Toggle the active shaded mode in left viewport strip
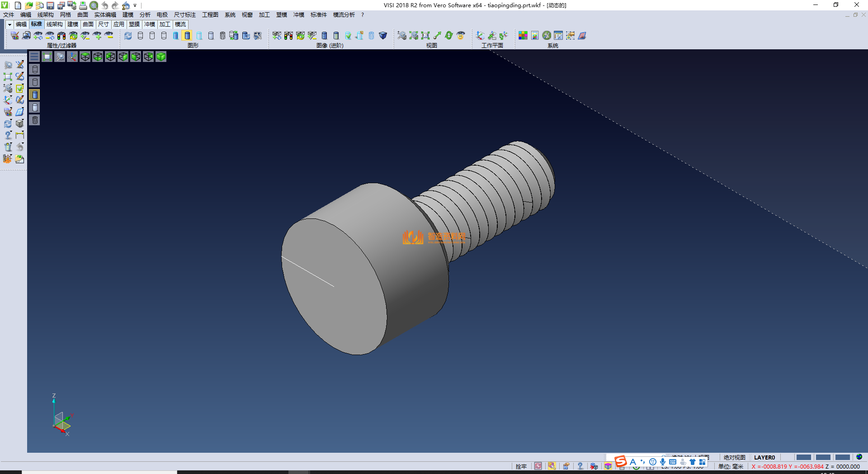The height and width of the screenshot is (474, 868). 35,95
